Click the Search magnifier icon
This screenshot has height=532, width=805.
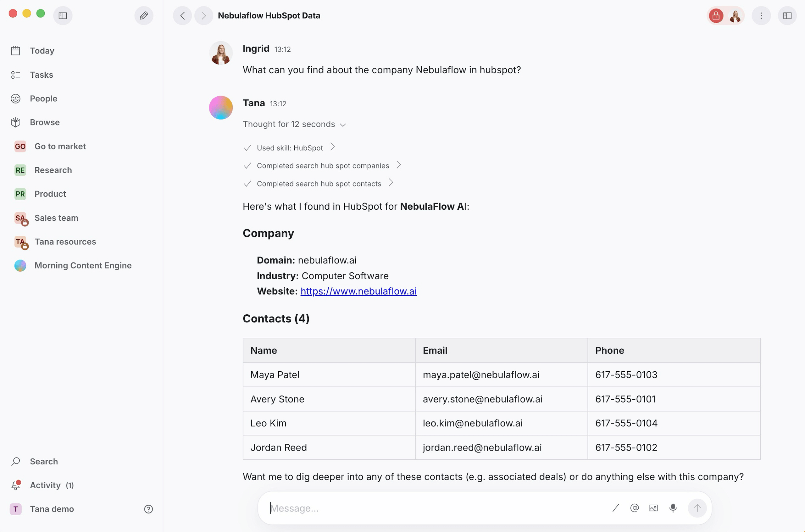click(x=16, y=462)
